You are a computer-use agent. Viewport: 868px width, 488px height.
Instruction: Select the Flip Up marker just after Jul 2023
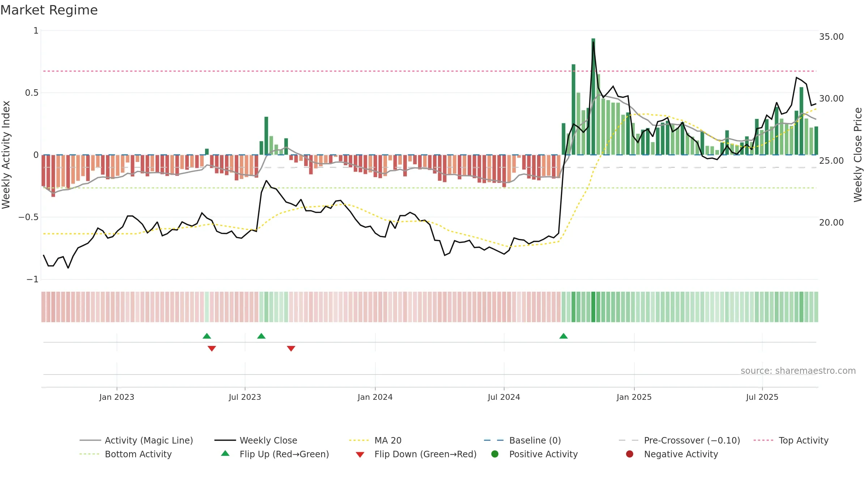(261, 336)
